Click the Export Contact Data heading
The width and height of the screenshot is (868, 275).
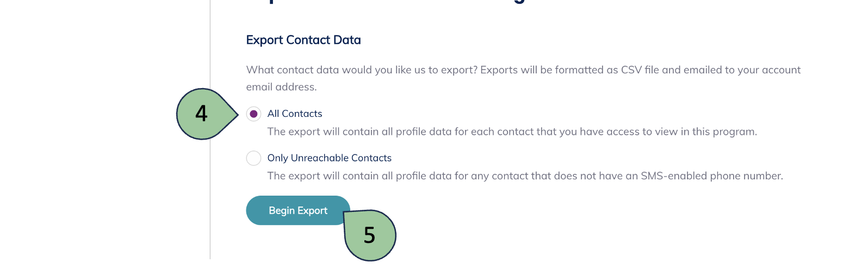[x=303, y=40]
